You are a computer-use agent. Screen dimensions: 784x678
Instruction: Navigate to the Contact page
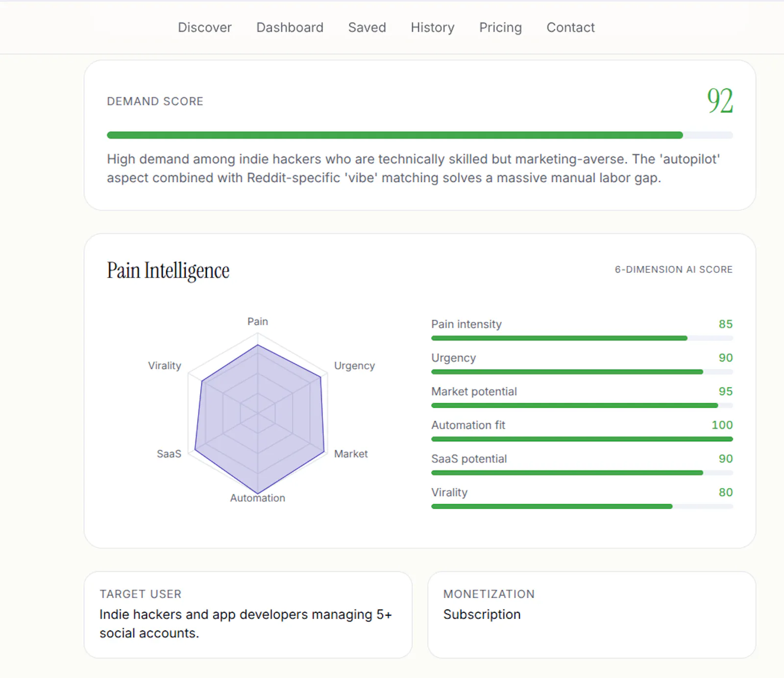[x=570, y=27]
